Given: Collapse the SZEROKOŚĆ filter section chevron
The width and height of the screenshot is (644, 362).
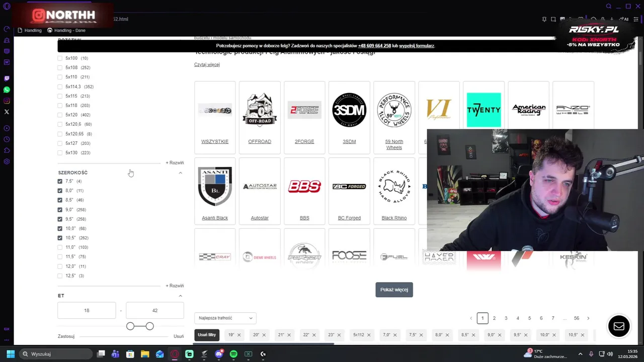Looking at the screenshot, I should [181, 172].
